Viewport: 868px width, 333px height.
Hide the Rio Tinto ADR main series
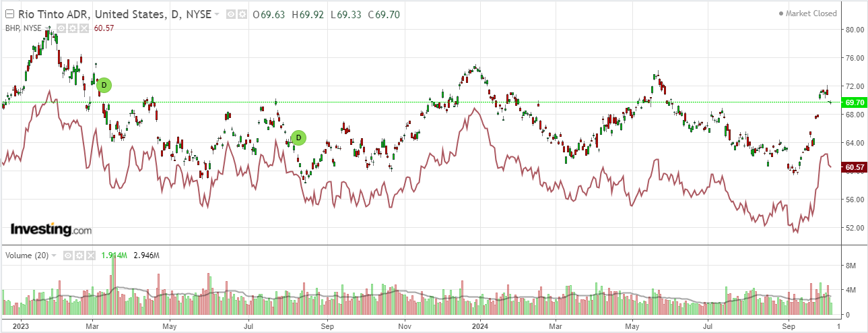(x=230, y=14)
